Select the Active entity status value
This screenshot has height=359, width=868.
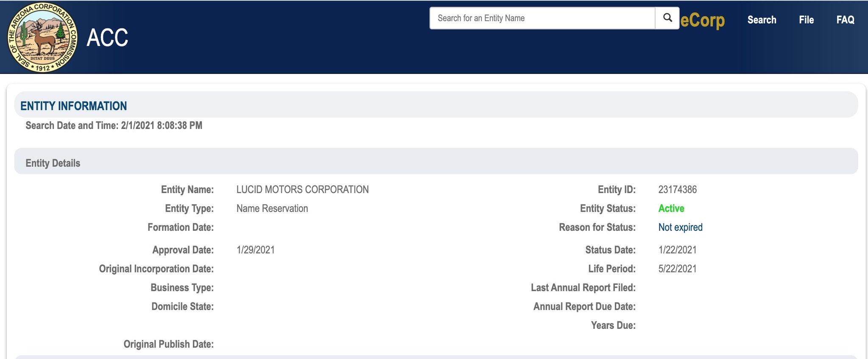click(671, 208)
